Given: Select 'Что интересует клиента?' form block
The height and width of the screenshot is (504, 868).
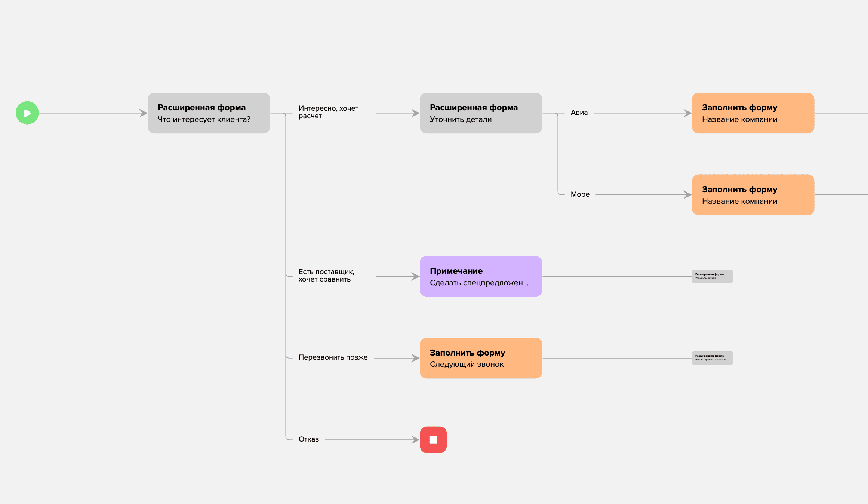Looking at the screenshot, I should [209, 113].
